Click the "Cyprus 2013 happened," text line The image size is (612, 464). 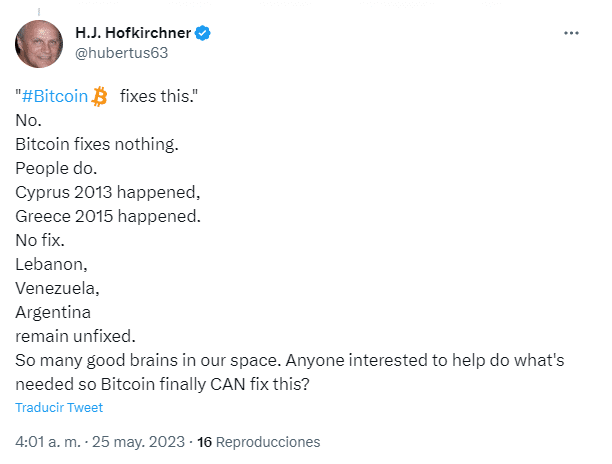coord(108,192)
